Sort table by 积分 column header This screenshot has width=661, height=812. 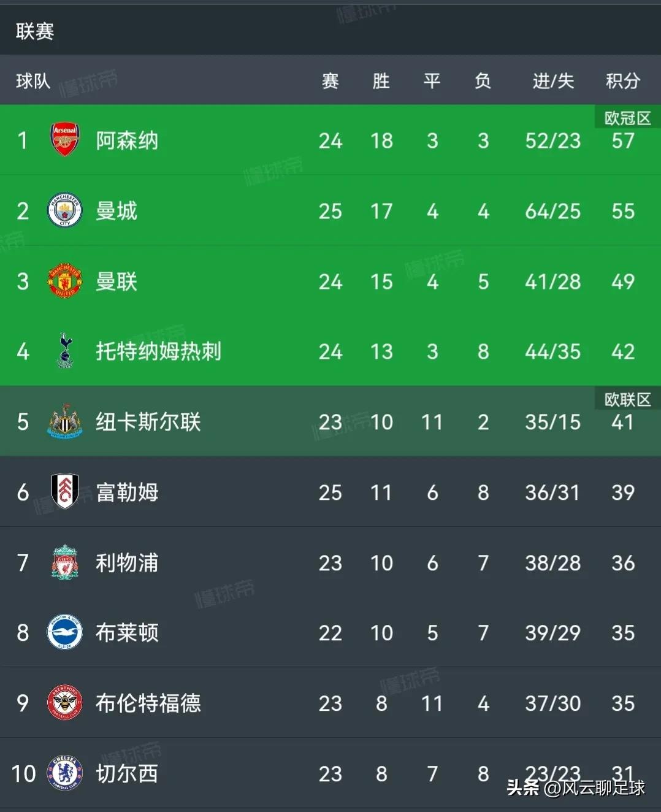(x=622, y=81)
